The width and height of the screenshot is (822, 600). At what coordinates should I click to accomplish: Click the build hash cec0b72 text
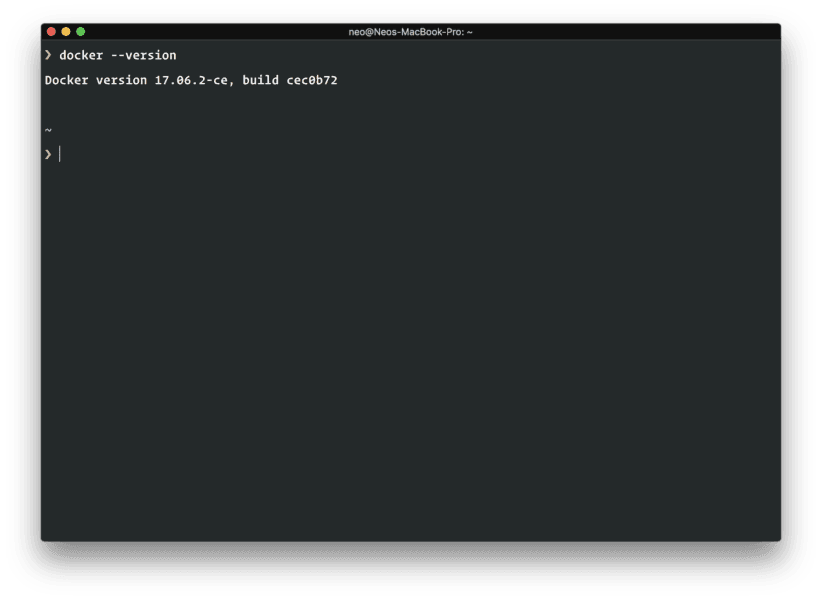pos(315,80)
